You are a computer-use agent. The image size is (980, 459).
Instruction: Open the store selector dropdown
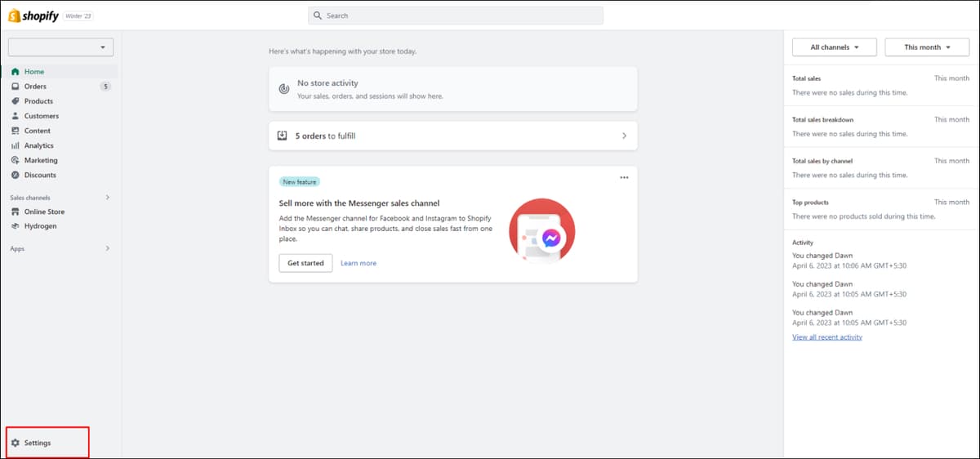click(x=61, y=47)
